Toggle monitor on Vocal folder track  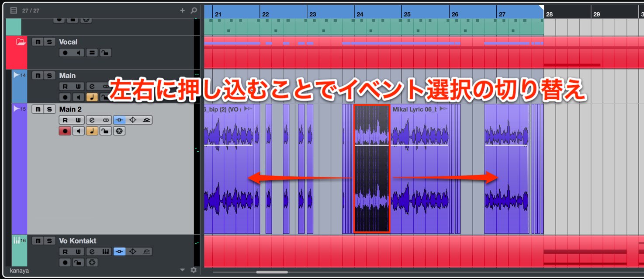(x=78, y=53)
